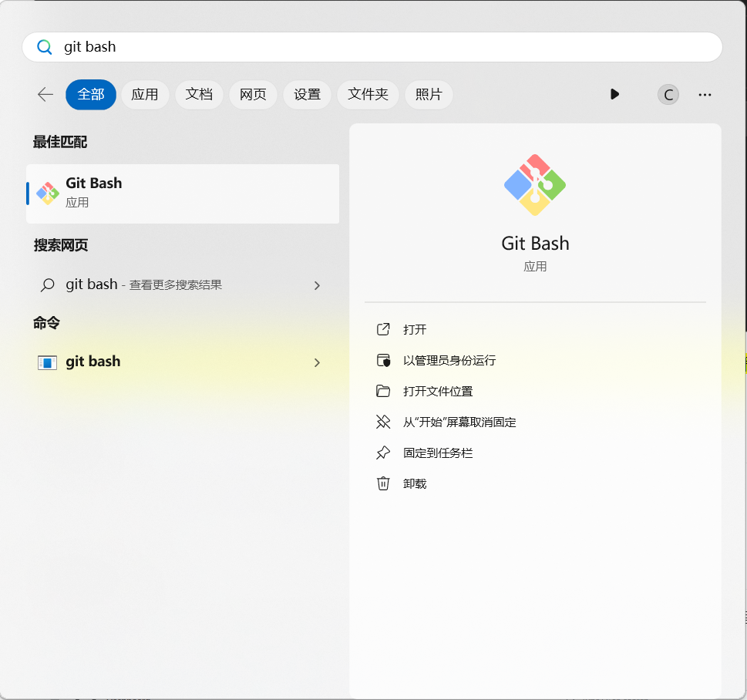
Task: Choose 以管理员身份运行
Action: [449, 360]
